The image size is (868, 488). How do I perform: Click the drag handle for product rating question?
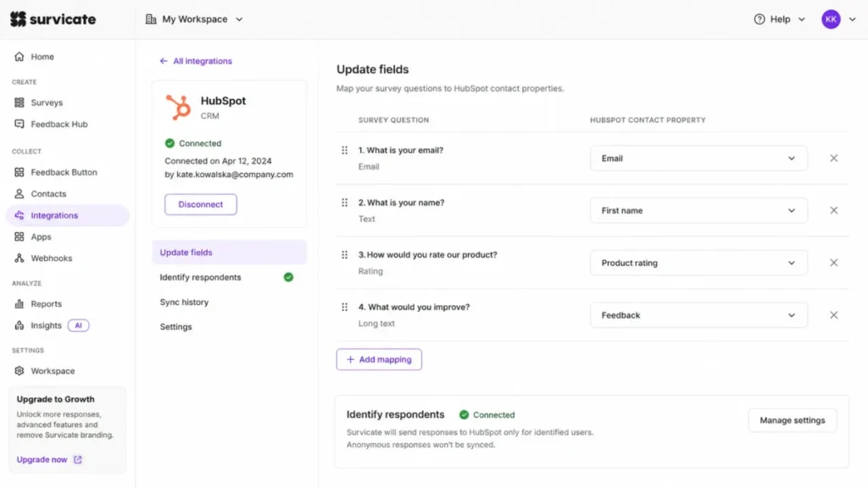[x=345, y=254]
